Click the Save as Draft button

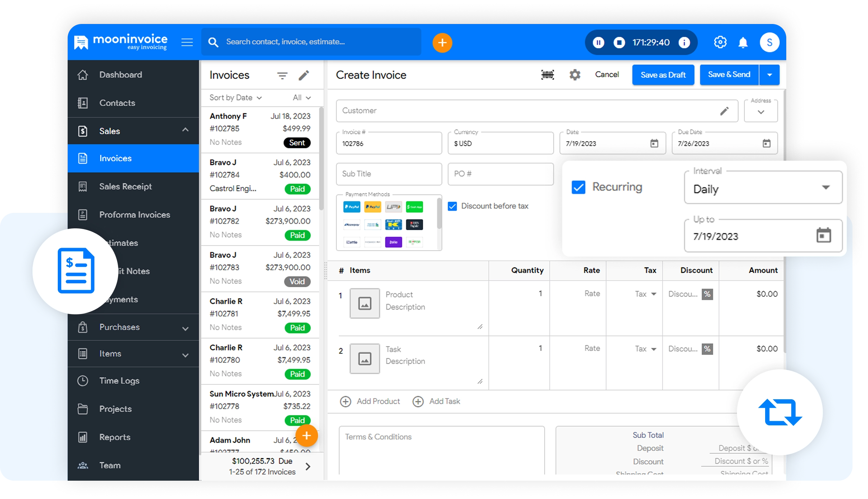pos(663,75)
